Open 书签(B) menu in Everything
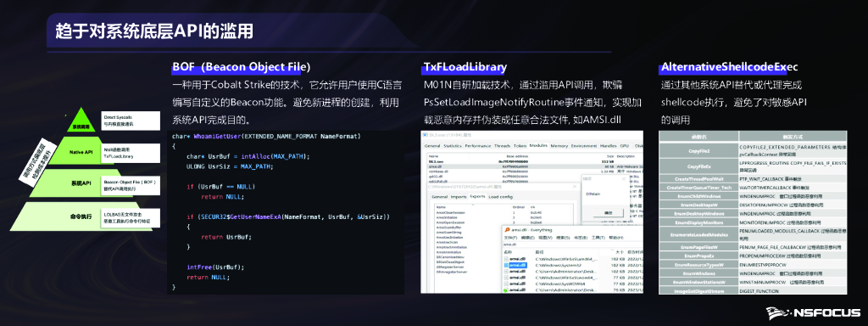 [x=581, y=238]
